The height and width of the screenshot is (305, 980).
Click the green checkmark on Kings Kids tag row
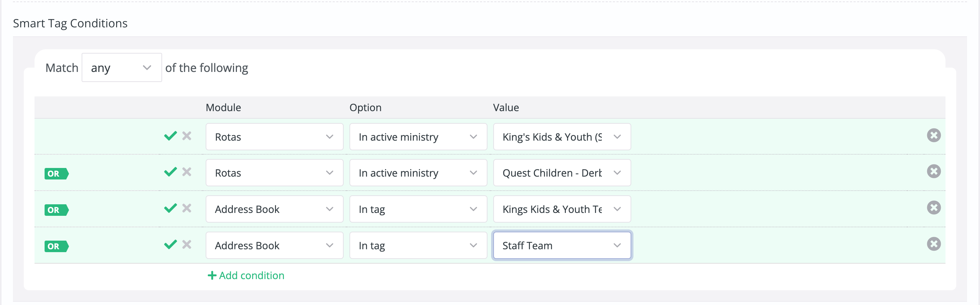pos(170,208)
